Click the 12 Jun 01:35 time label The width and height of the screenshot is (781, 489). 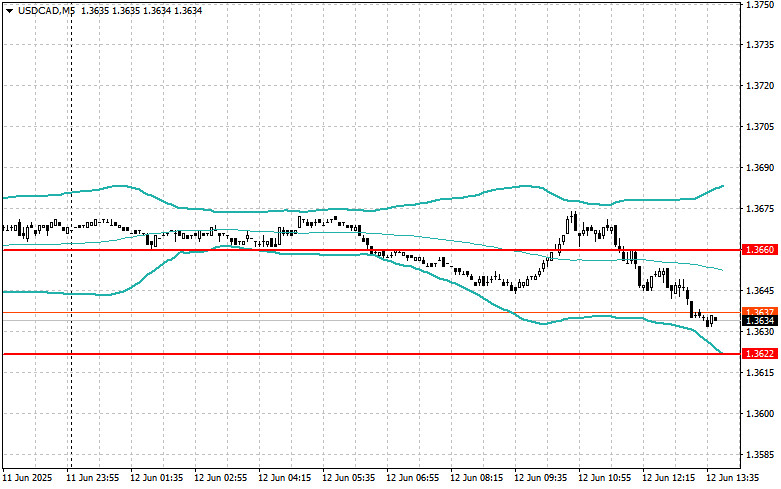[x=156, y=478]
